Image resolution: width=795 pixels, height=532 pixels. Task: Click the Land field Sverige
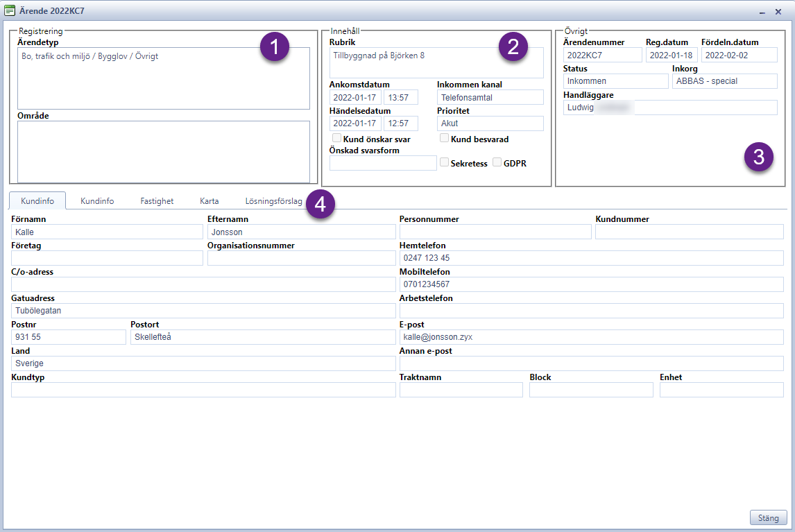point(203,363)
